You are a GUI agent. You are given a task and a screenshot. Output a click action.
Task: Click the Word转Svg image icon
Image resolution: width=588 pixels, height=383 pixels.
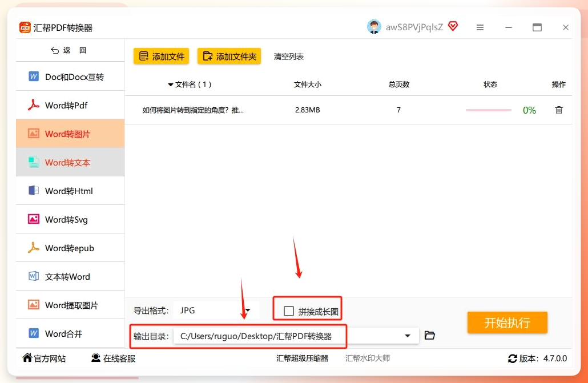pyautogui.click(x=34, y=219)
